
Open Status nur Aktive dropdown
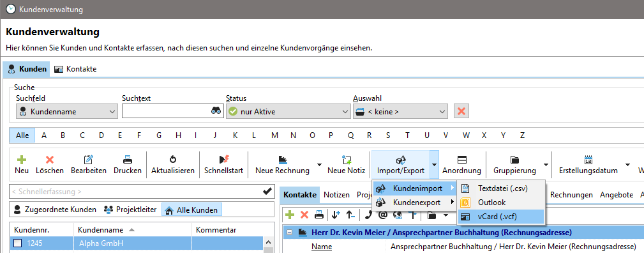[288, 111]
